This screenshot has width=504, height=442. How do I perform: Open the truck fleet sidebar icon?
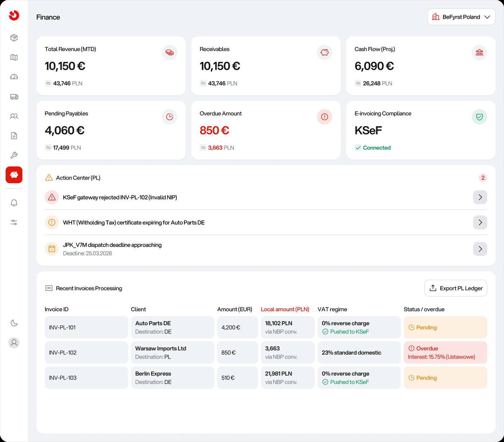14,96
